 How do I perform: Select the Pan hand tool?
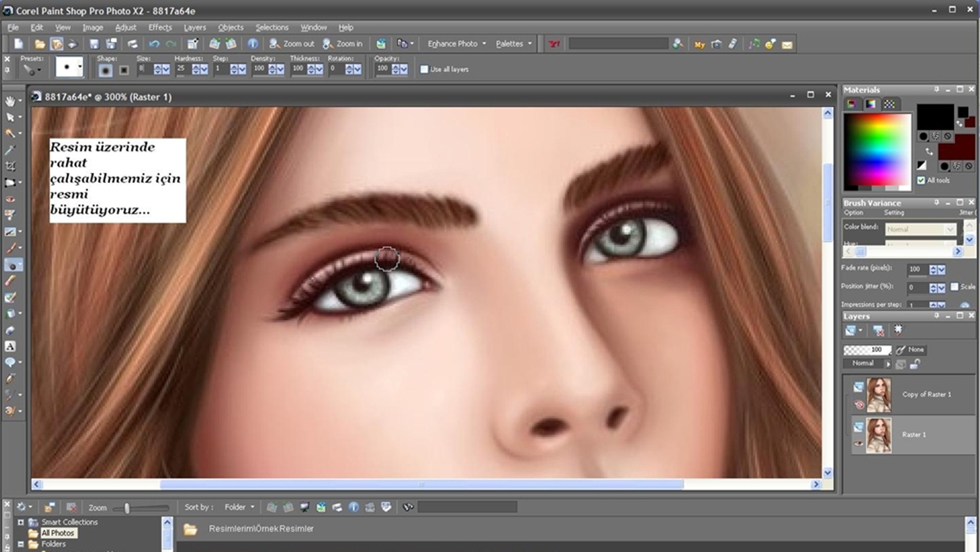click(x=11, y=101)
